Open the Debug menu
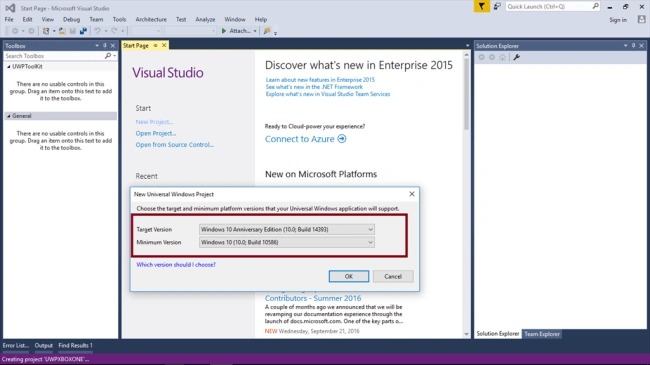The width and height of the screenshot is (650, 365). click(71, 19)
